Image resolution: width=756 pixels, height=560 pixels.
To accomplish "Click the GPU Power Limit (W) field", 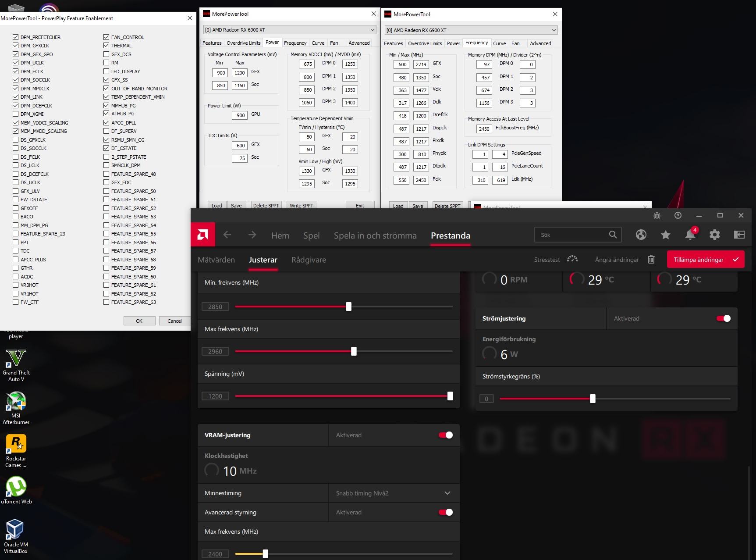I will [239, 115].
